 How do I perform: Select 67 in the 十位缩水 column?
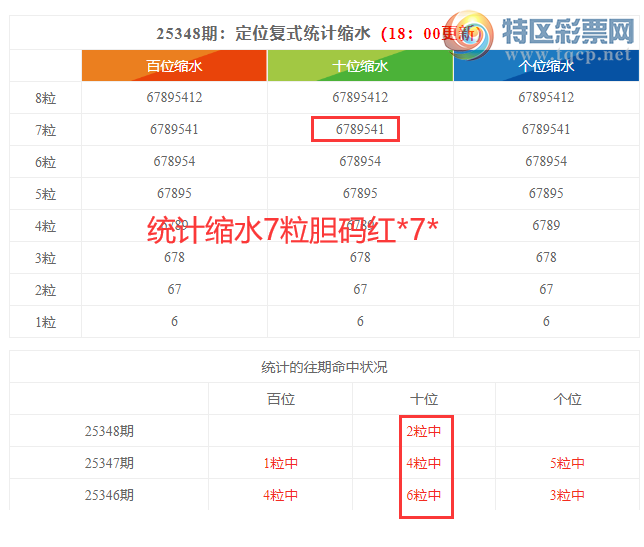[360, 290]
